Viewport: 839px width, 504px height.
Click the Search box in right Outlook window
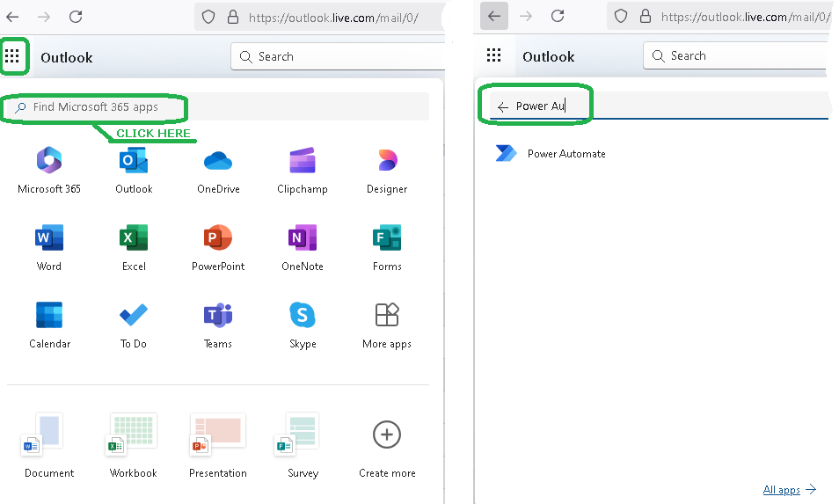pyautogui.click(x=734, y=55)
